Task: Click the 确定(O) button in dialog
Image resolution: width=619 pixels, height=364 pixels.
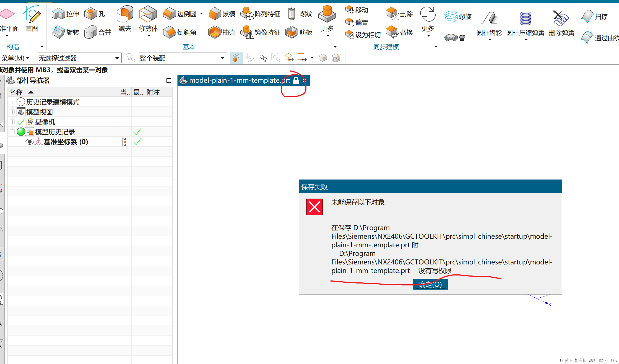Action: click(x=430, y=284)
